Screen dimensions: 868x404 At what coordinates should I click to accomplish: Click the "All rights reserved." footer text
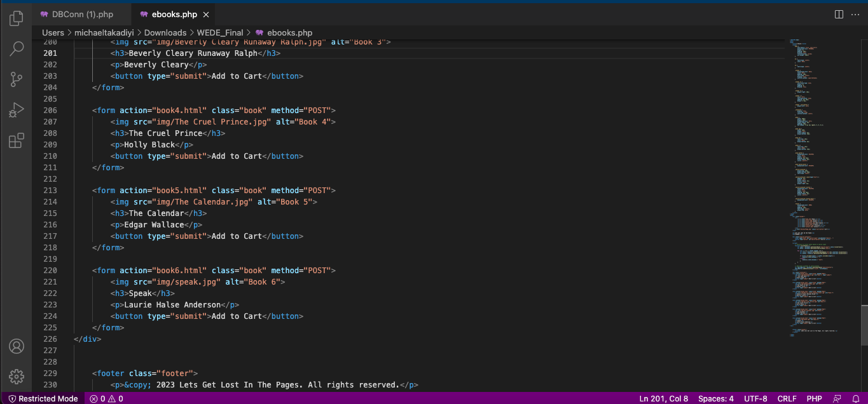click(x=352, y=384)
